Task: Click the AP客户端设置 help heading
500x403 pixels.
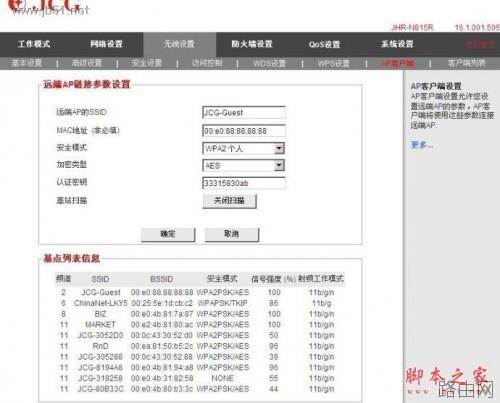Action: (436, 86)
